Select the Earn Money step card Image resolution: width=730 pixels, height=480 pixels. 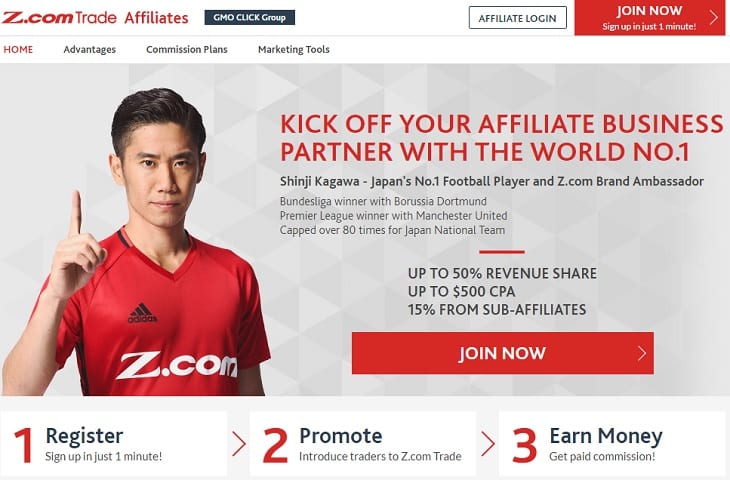point(612,444)
